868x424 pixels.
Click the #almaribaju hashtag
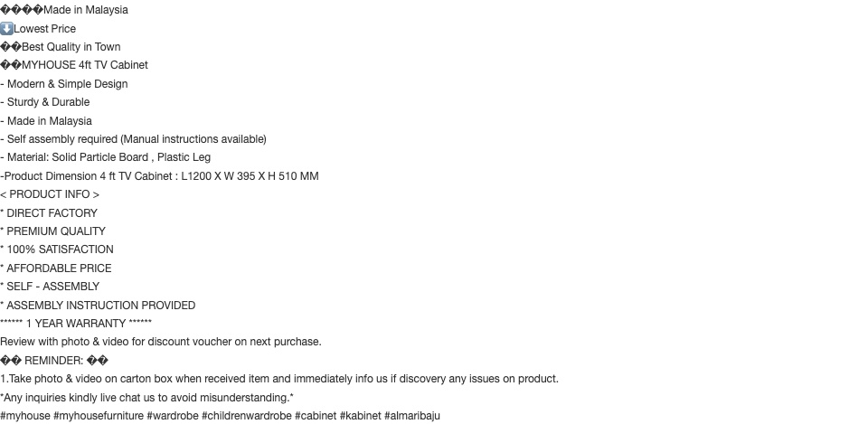pyautogui.click(x=412, y=416)
